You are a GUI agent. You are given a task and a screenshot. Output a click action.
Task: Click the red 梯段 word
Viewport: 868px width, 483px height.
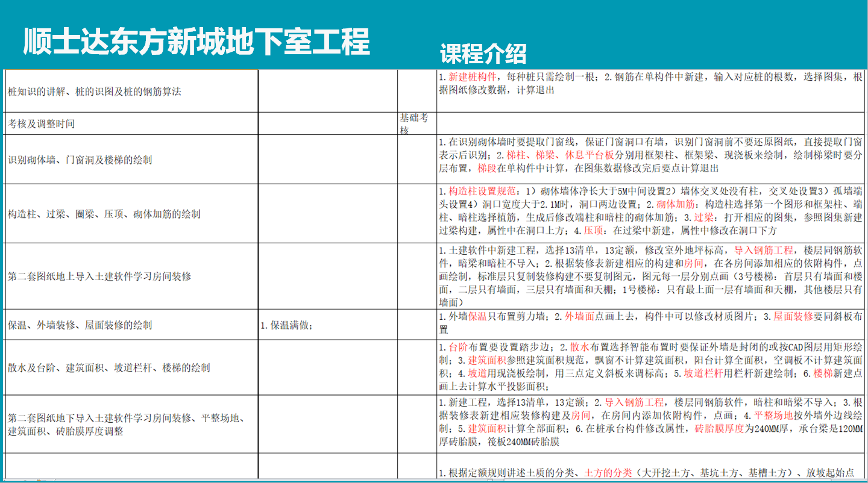click(x=488, y=168)
